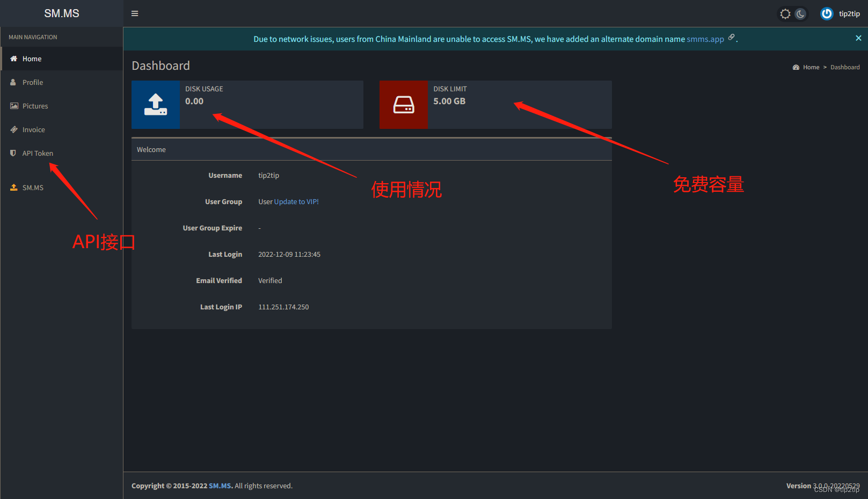Dismiss the network issues notice banner
Viewport: 868px width, 499px height.
(x=858, y=38)
